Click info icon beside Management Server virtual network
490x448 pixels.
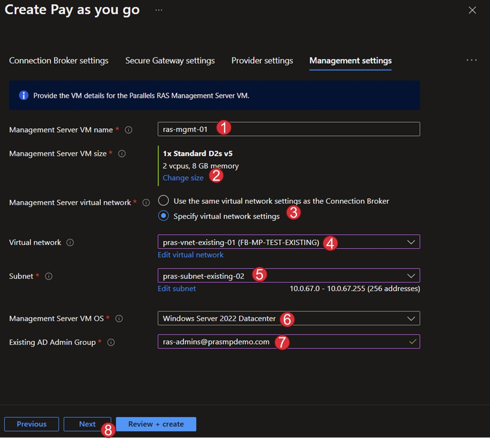pos(146,203)
